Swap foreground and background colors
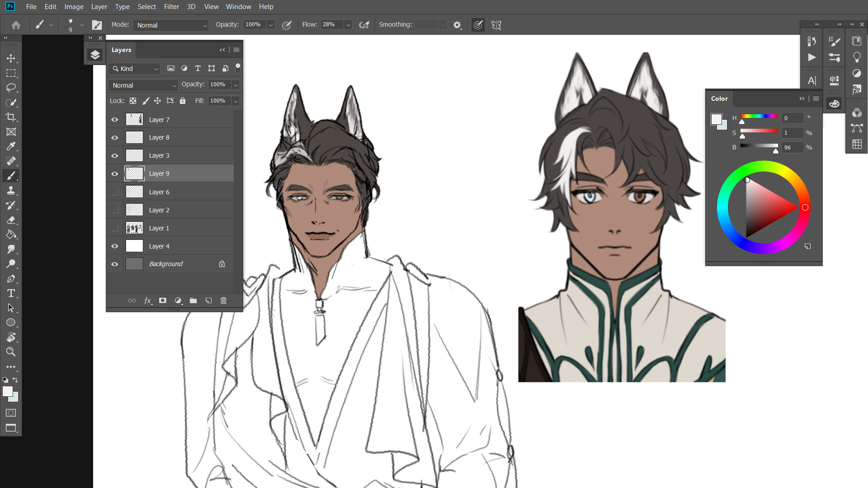868x488 pixels. (x=15, y=380)
